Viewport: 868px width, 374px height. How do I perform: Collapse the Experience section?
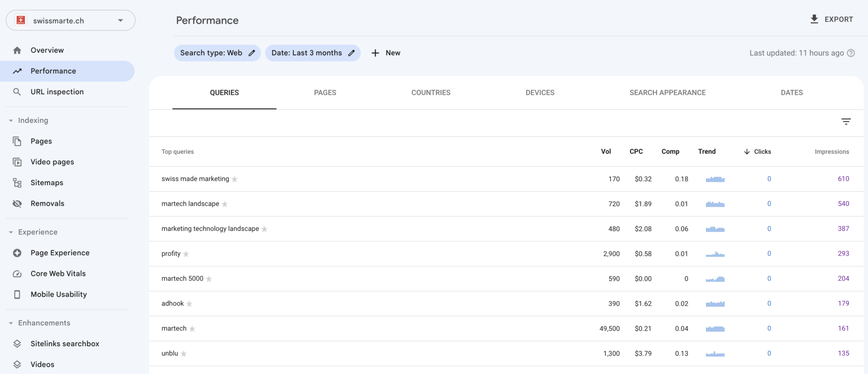pos(11,232)
